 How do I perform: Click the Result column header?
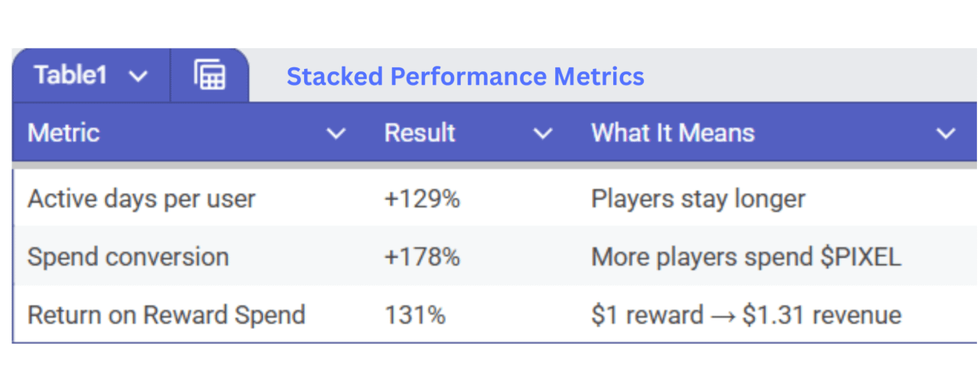point(420,133)
